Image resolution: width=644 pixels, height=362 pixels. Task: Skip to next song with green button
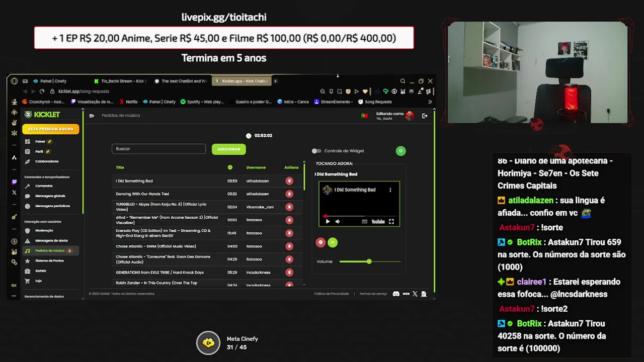coord(333,242)
